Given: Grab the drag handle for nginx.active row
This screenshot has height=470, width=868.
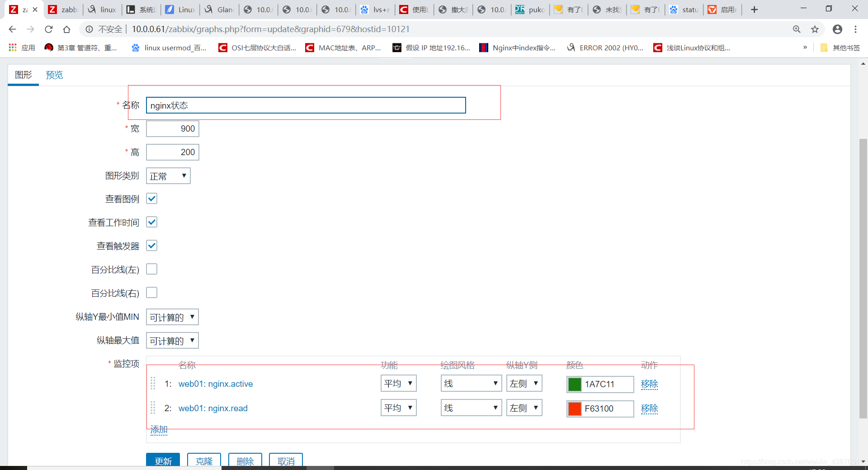Looking at the screenshot, I should click(153, 384).
